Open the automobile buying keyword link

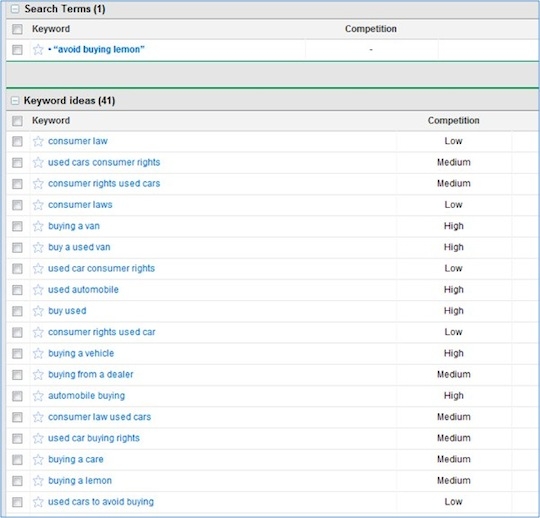(x=86, y=396)
